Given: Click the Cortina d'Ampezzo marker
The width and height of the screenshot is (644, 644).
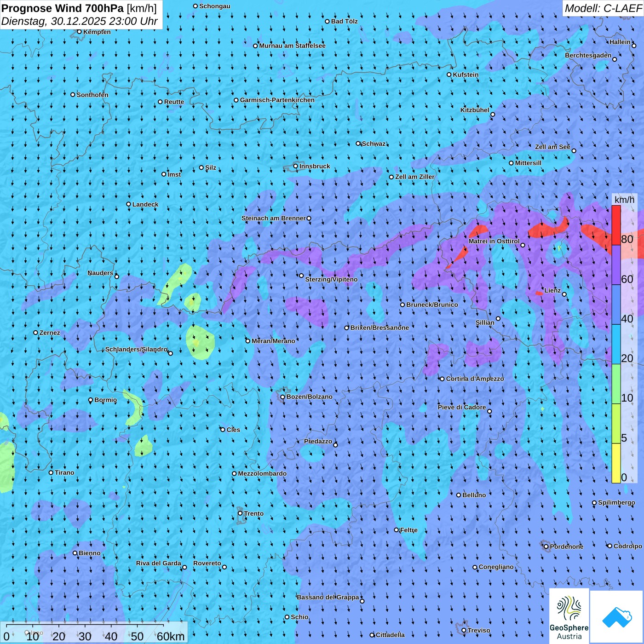Looking at the screenshot, I should [443, 379].
